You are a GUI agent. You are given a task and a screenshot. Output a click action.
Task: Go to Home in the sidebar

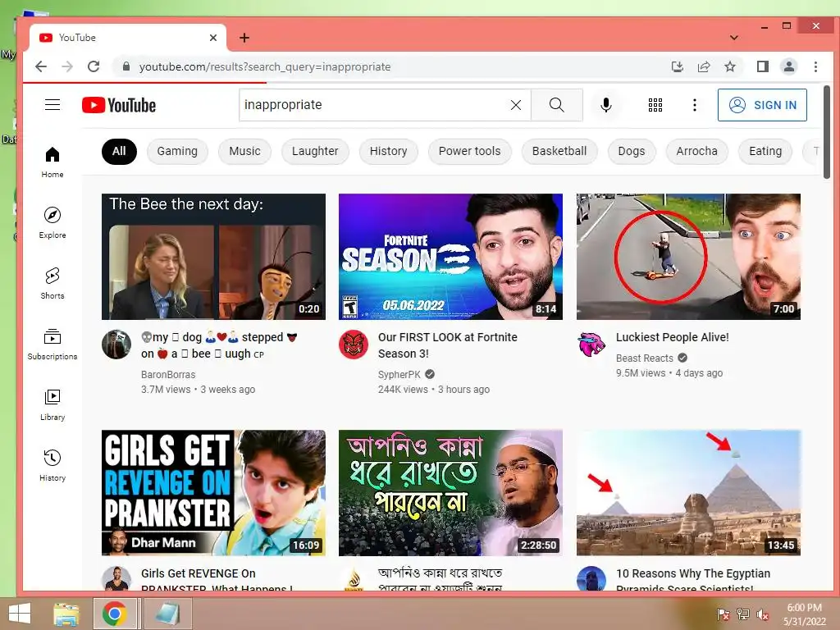click(52, 162)
